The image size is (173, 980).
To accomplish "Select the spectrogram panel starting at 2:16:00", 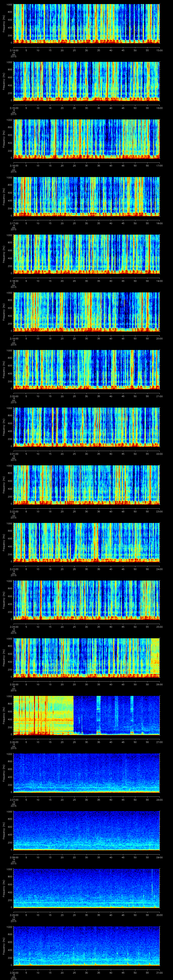I will tap(86, 139).
